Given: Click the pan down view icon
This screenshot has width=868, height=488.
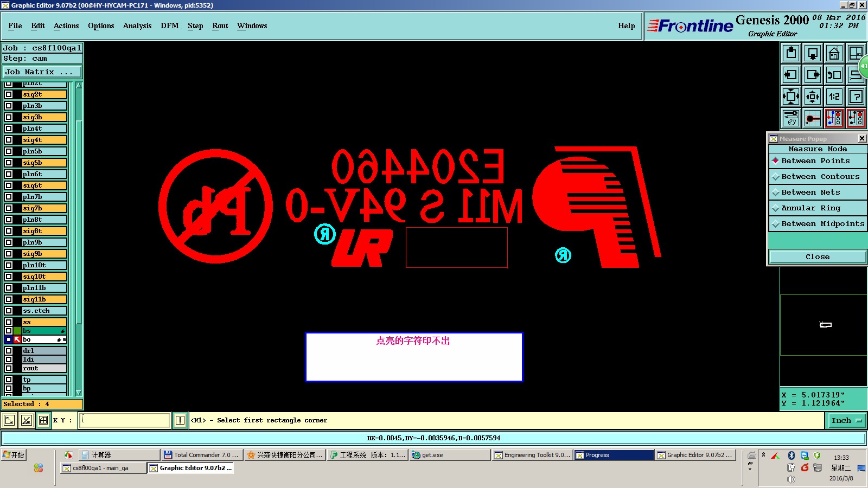Looking at the screenshot, I should point(813,53).
